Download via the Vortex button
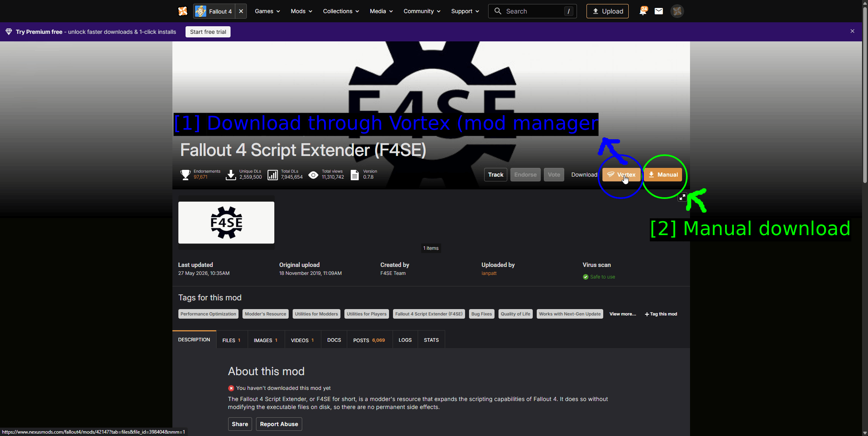The height and width of the screenshot is (436, 868). pos(621,175)
